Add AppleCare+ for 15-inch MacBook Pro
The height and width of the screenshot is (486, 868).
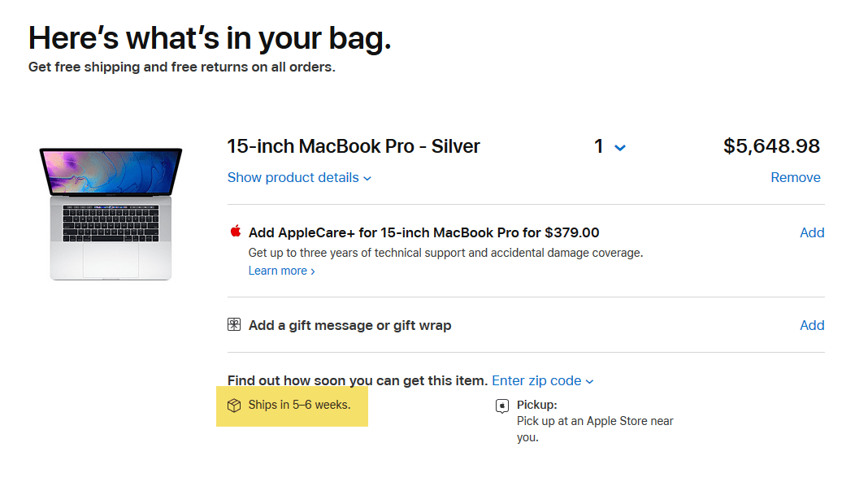812,232
